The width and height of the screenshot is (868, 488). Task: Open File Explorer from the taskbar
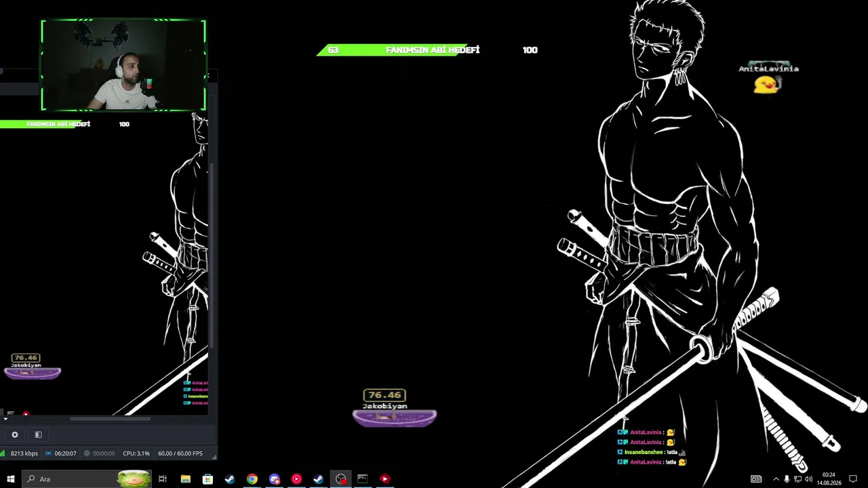[x=185, y=479]
